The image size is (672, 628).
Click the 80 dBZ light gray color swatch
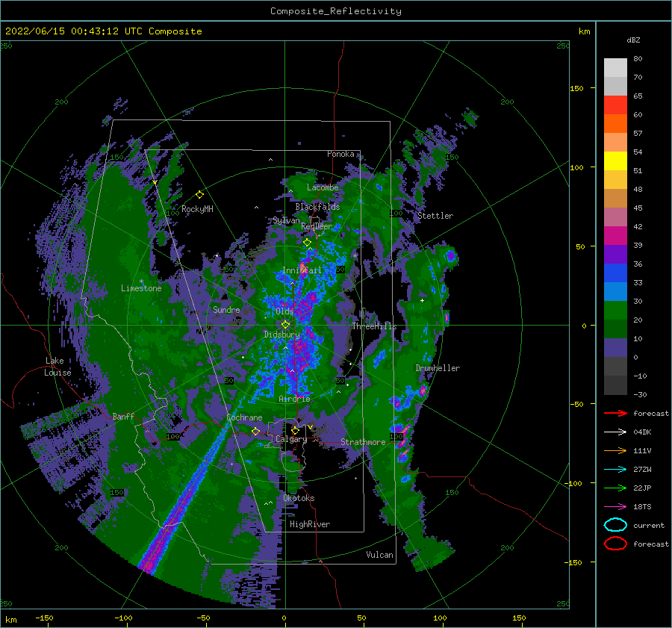[x=615, y=67]
